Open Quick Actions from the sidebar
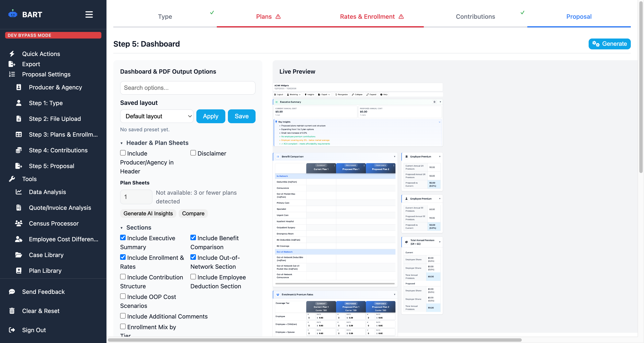The image size is (644, 343). 41,54
